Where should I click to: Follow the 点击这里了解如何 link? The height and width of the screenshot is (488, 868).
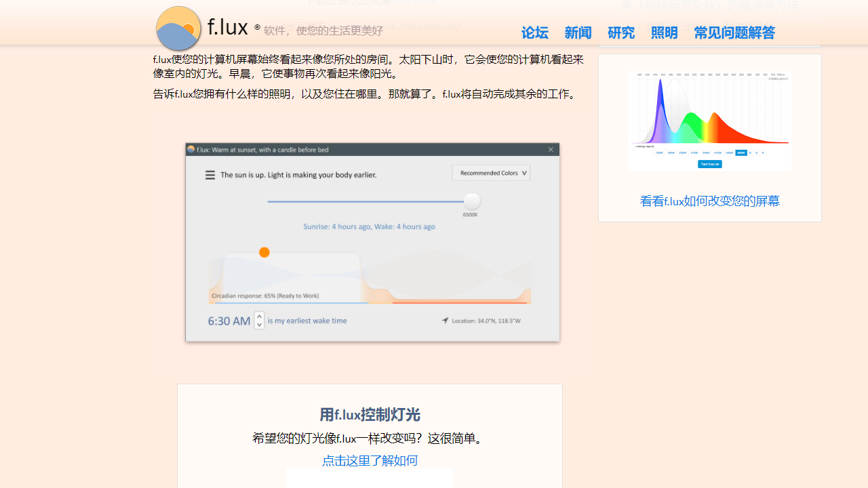[370, 460]
